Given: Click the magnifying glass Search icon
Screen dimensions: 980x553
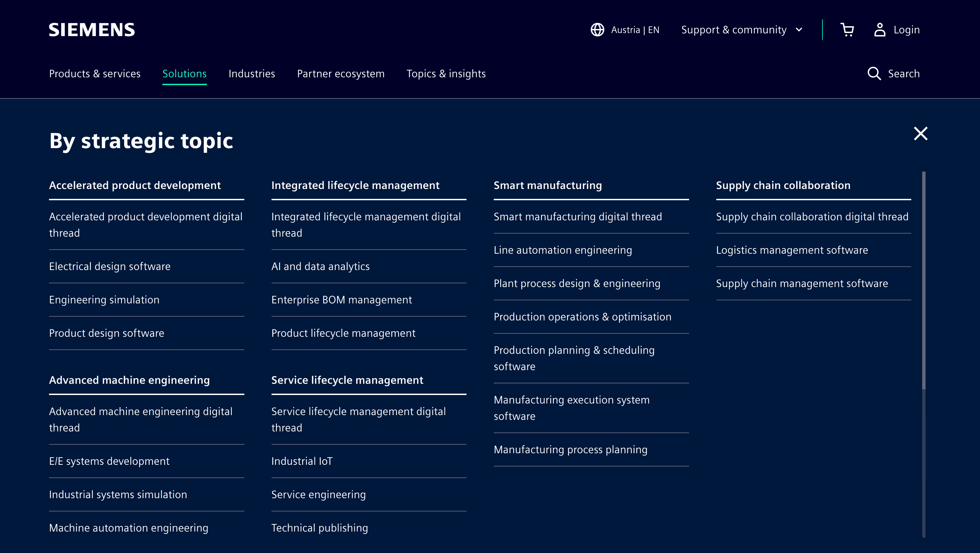Looking at the screenshot, I should (874, 74).
